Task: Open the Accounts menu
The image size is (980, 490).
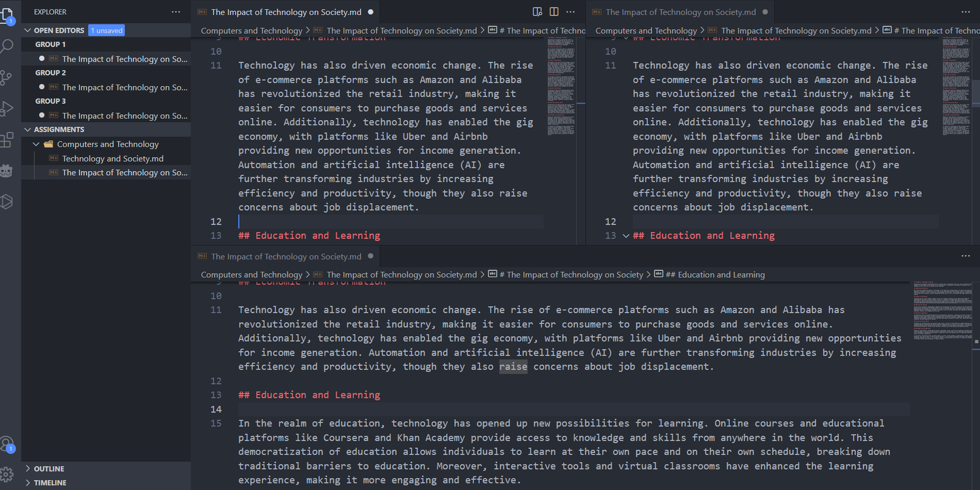Action: point(7,444)
